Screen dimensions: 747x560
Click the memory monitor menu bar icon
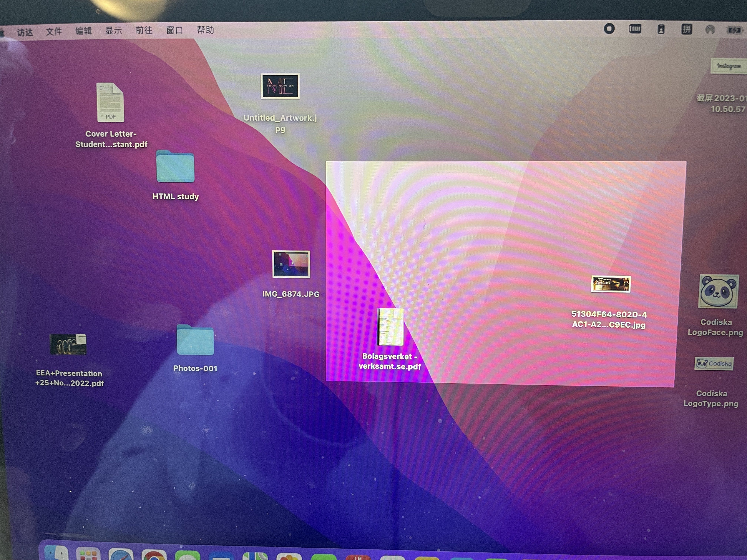[635, 29]
